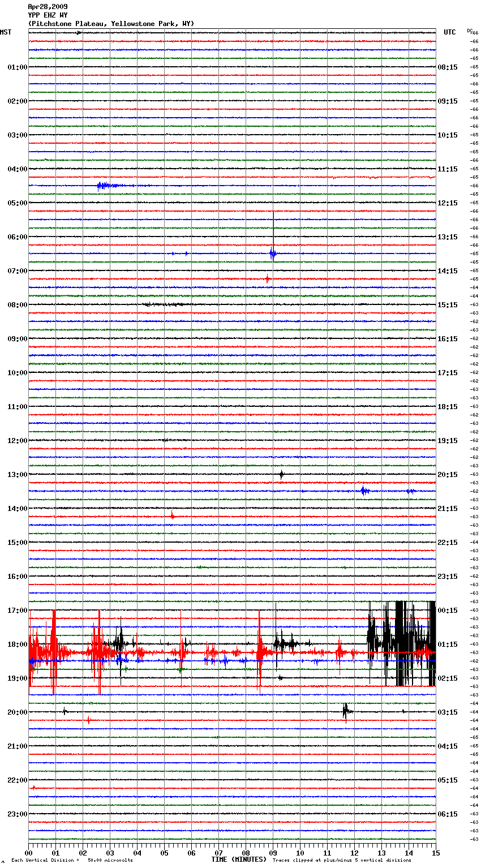This screenshot has width=481, height=868.
Task: Select the station code YPP EHZ WY
Action: (x=48, y=15)
